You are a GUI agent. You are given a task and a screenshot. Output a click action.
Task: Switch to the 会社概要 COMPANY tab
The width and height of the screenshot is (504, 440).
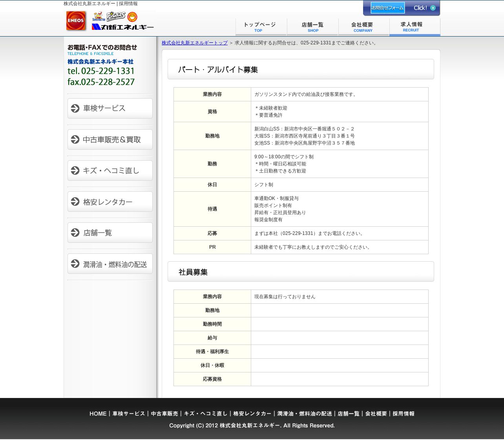(x=363, y=27)
